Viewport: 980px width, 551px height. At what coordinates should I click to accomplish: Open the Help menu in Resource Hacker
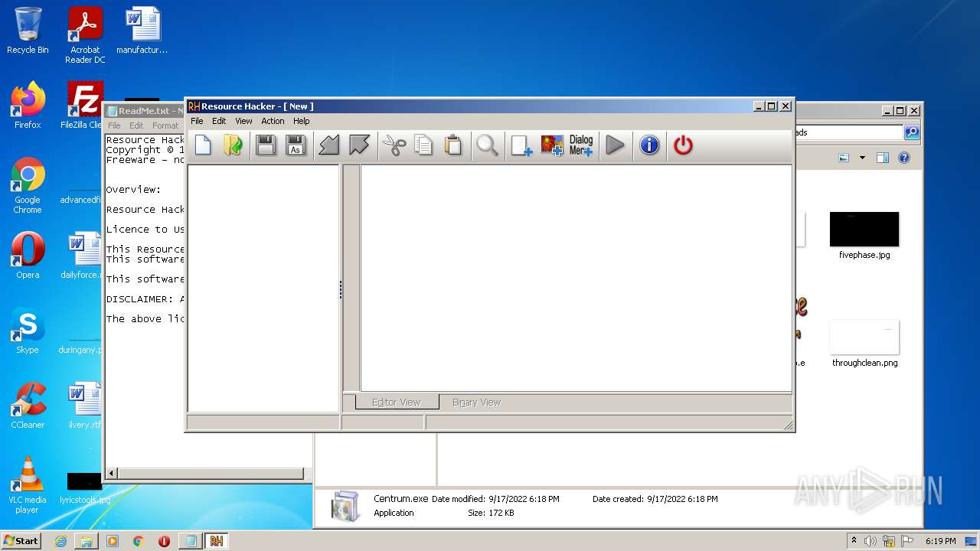[x=302, y=121]
